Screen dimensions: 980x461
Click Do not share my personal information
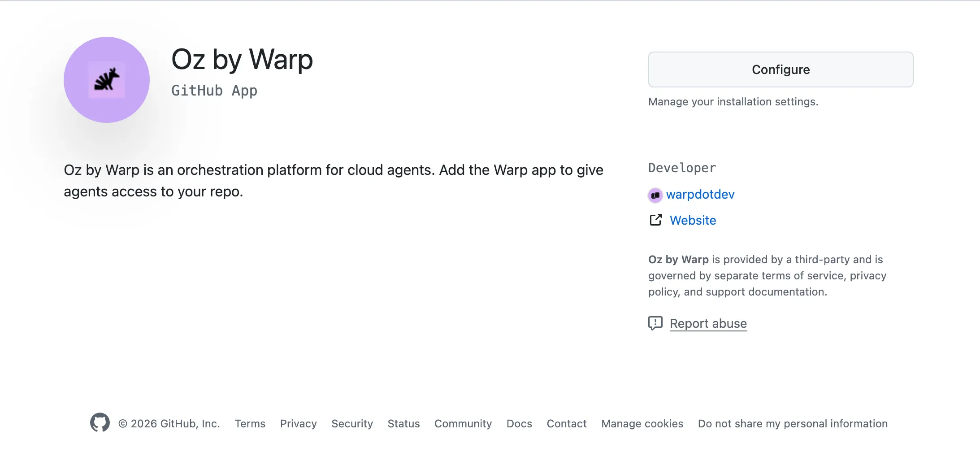(x=793, y=423)
